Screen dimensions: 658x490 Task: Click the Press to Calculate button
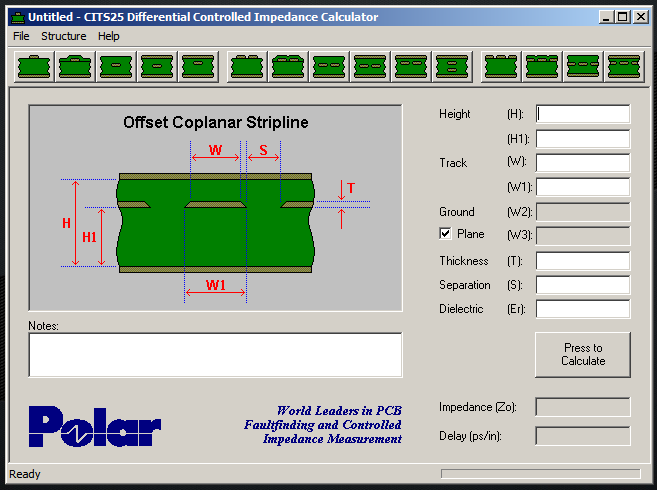[583, 354]
